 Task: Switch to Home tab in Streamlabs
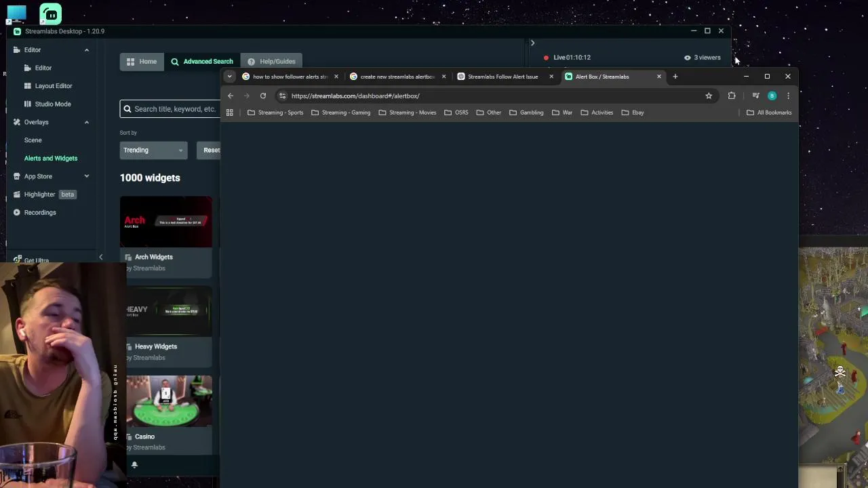pos(141,62)
